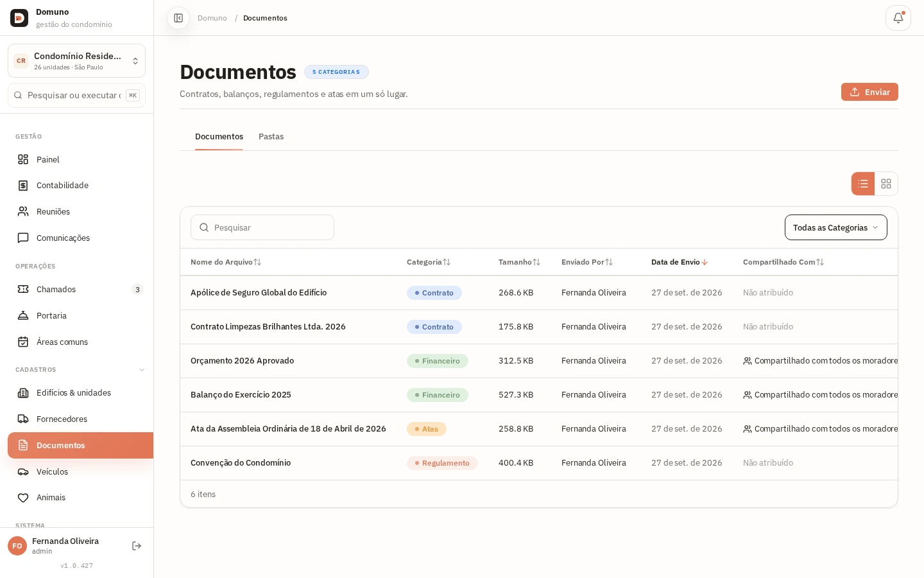The width and height of the screenshot is (924, 578).
Task: Click the 5 Categorias badge
Action: 336,72
